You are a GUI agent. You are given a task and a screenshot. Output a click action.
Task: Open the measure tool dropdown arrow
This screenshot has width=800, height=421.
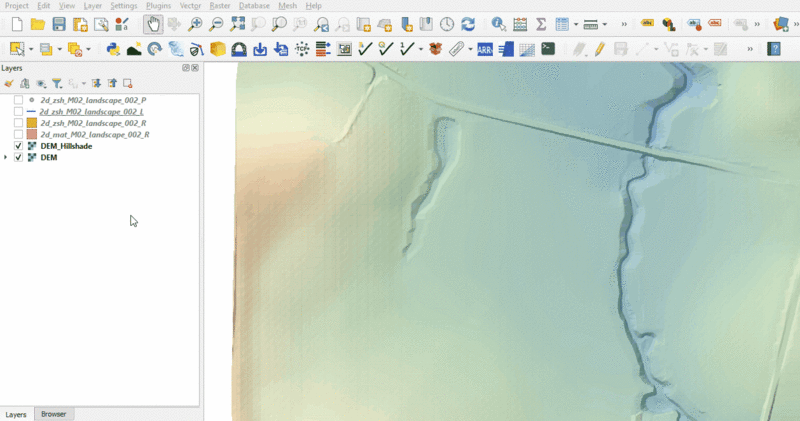(x=605, y=24)
